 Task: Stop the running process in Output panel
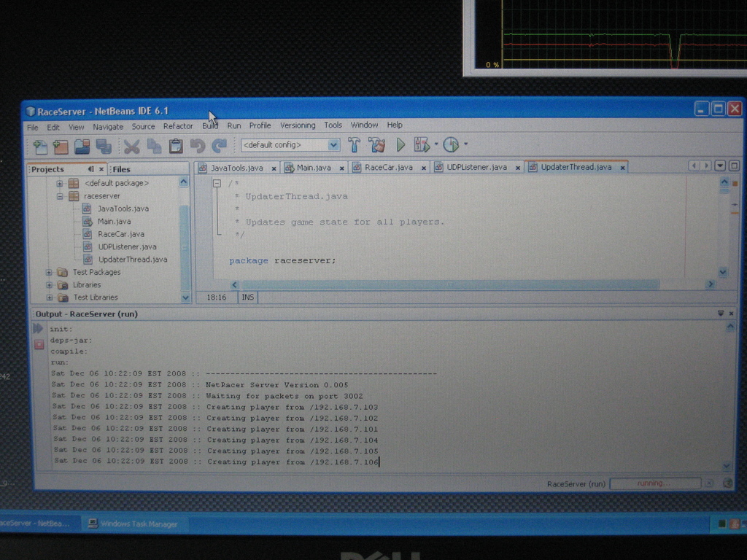39,344
